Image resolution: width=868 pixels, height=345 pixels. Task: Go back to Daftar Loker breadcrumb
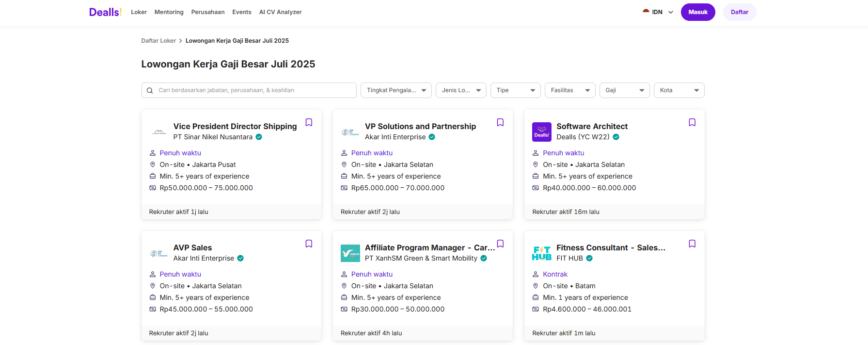pos(158,41)
